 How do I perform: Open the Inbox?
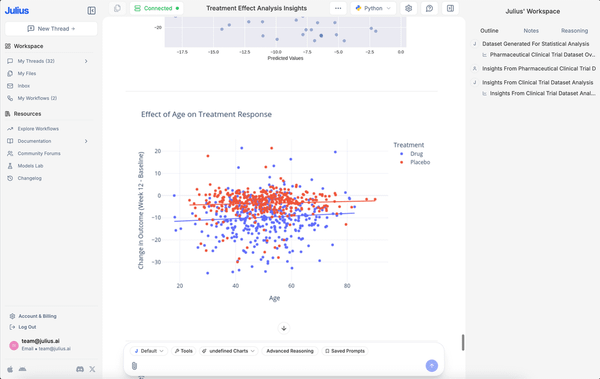pyautogui.click(x=24, y=86)
